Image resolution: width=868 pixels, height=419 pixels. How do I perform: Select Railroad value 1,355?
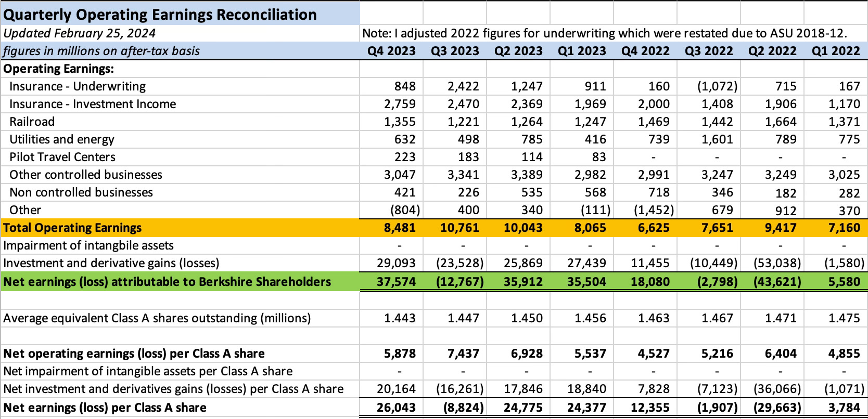tap(400, 122)
